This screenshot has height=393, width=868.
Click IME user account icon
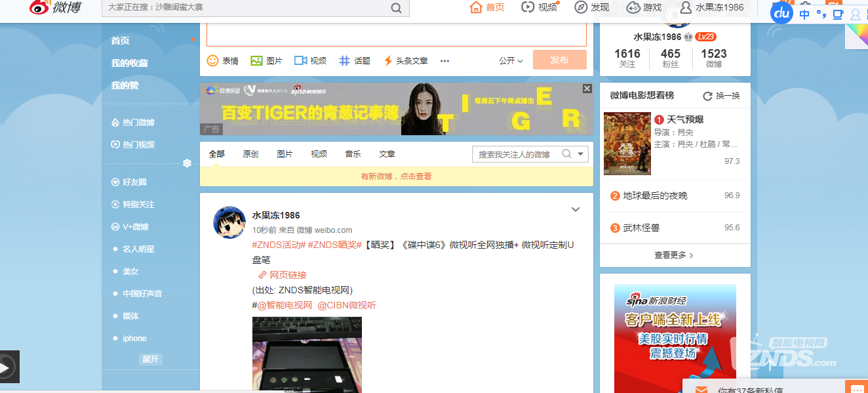coord(855,14)
